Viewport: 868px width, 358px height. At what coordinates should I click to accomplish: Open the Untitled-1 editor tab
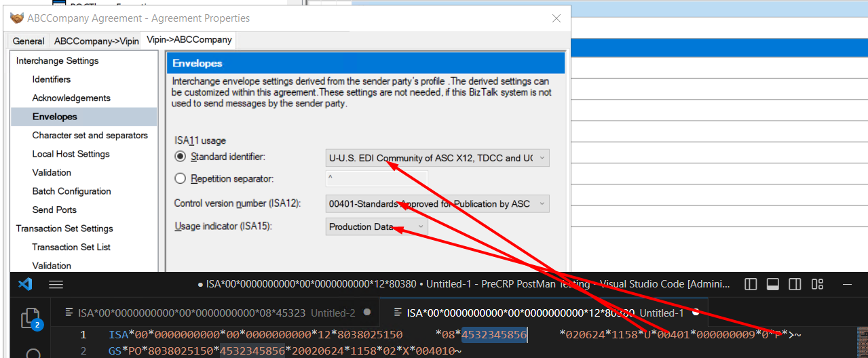tap(545, 313)
